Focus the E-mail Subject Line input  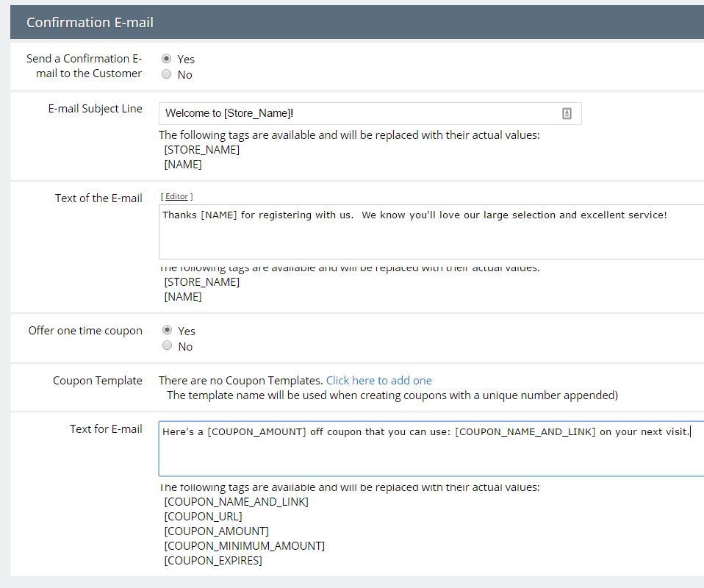point(370,114)
